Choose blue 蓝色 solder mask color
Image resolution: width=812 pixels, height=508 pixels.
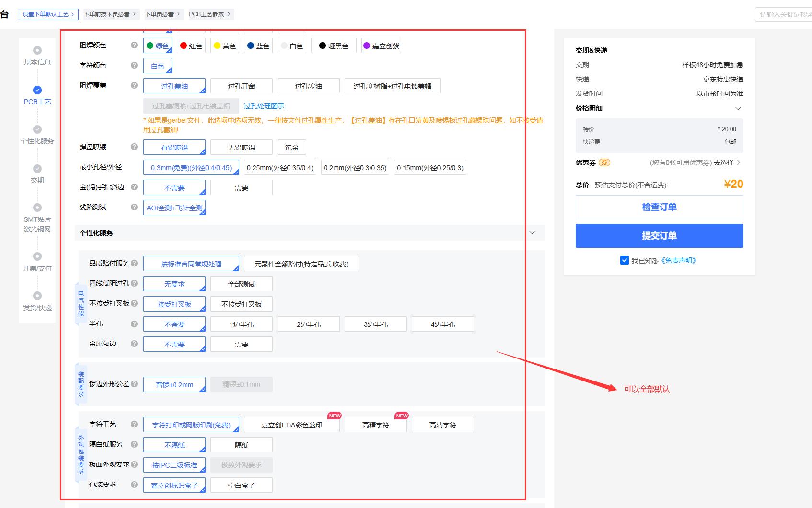tap(258, 46)
